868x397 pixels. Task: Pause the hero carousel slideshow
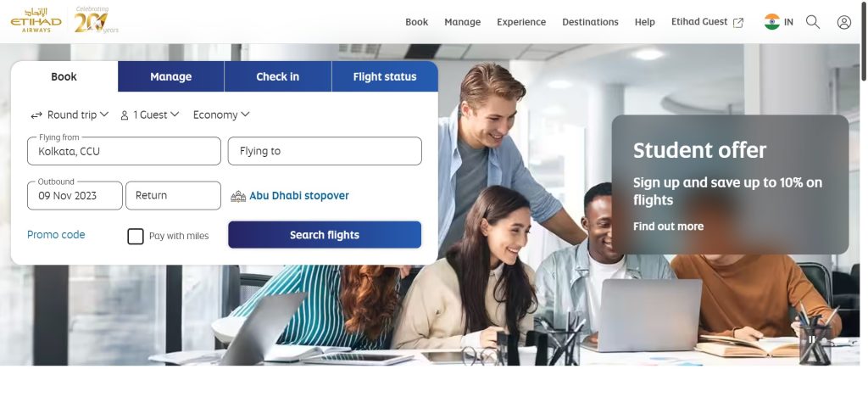point(811,339)
